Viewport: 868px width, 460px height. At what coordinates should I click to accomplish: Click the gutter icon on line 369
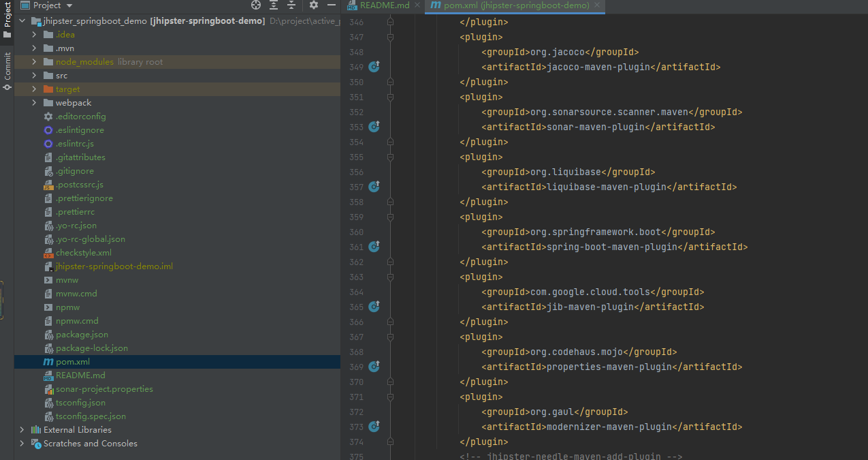374,367
